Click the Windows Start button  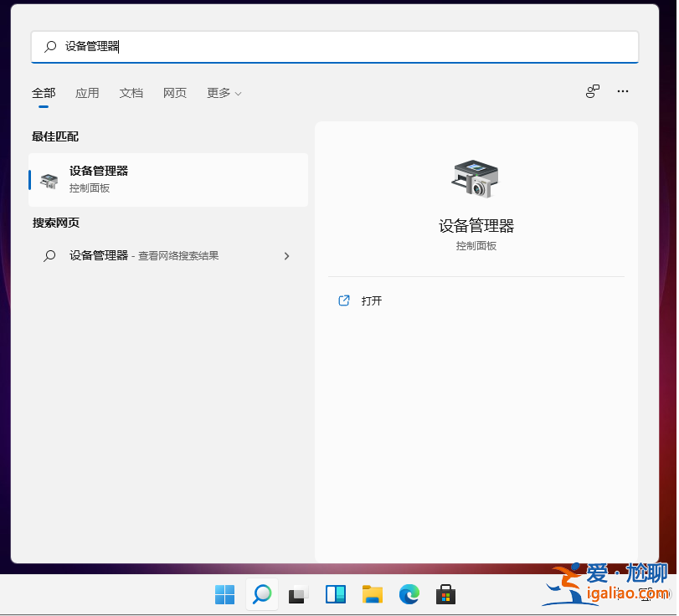224,595
